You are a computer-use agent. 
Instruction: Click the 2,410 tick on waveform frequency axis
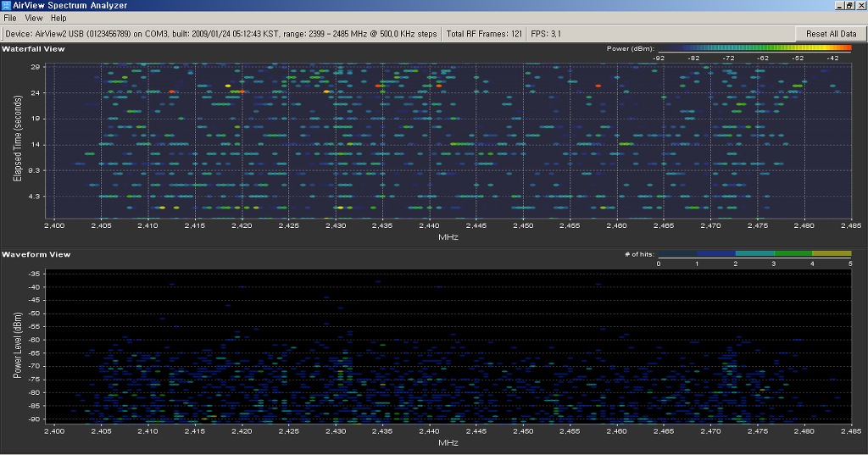(x=147, y=431)
